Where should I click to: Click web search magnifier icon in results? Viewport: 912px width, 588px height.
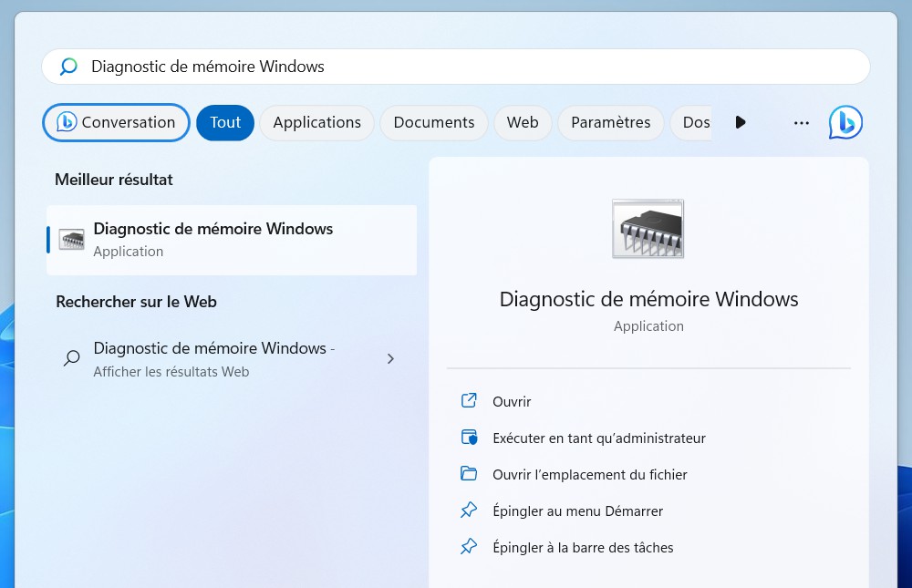click(x=71, y=358)
